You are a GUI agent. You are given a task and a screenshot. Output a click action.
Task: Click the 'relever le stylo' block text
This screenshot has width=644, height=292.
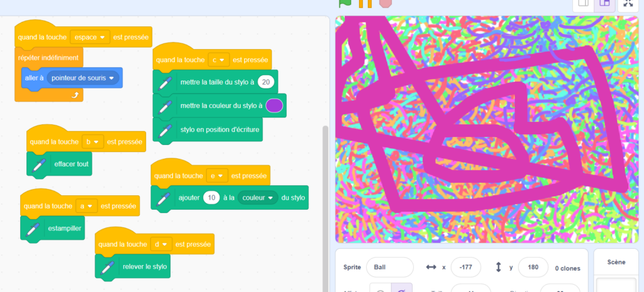(145, 267)
